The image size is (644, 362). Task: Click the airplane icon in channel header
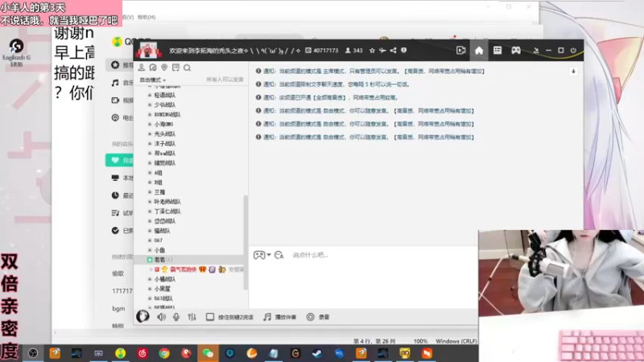(382, 51)
